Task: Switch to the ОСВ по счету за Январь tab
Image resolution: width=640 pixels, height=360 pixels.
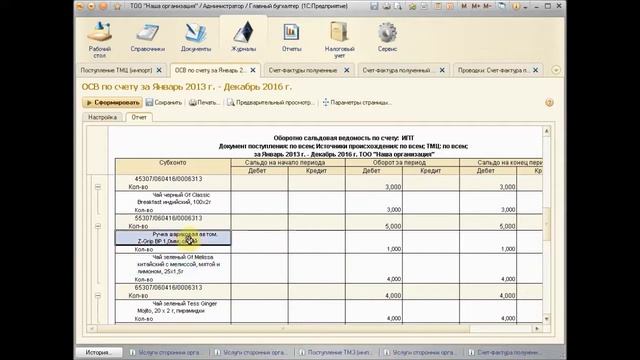Action: click(210, 70)
